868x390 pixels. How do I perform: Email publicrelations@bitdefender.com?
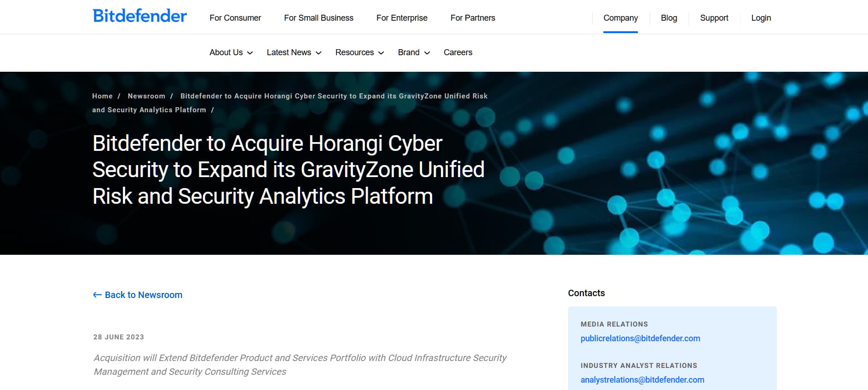click(640, 338)
